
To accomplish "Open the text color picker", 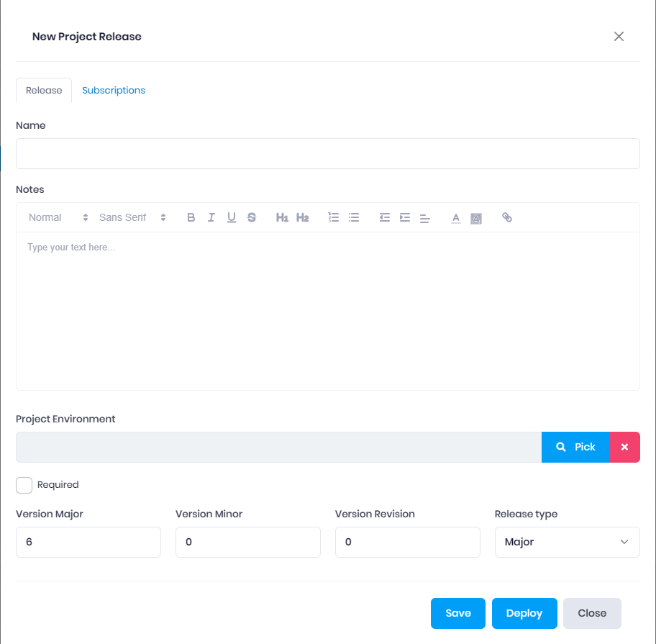I will [455, 217].
